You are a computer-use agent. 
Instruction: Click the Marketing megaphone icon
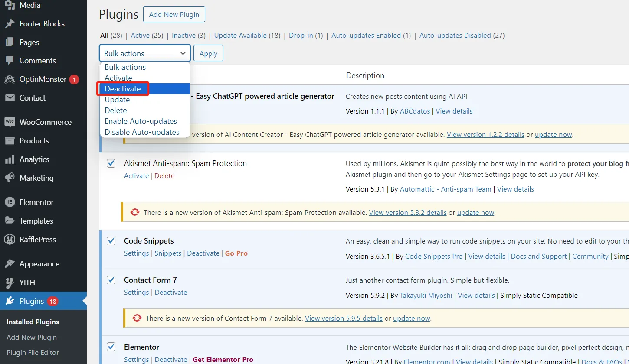[x=10, y=178]
